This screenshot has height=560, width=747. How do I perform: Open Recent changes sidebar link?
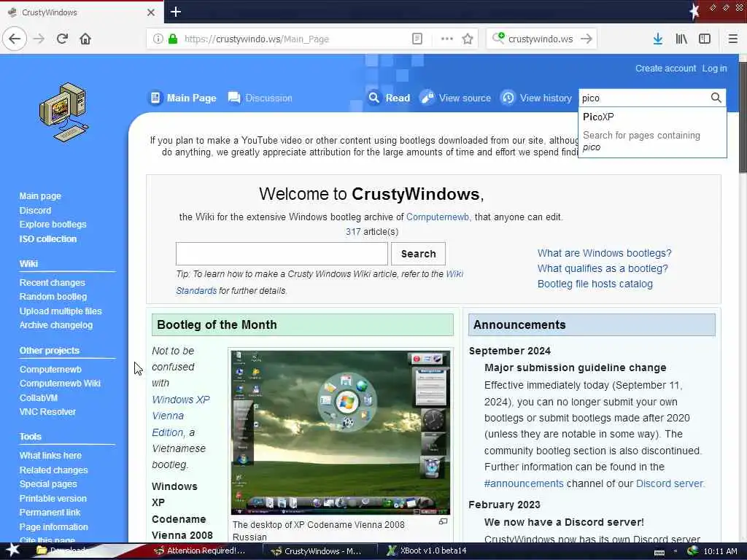52,282
